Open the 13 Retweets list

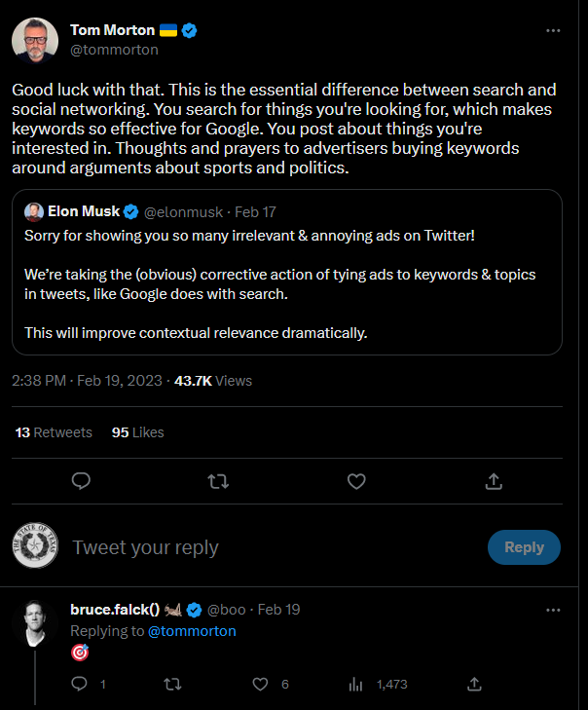(x=54, y=432)
